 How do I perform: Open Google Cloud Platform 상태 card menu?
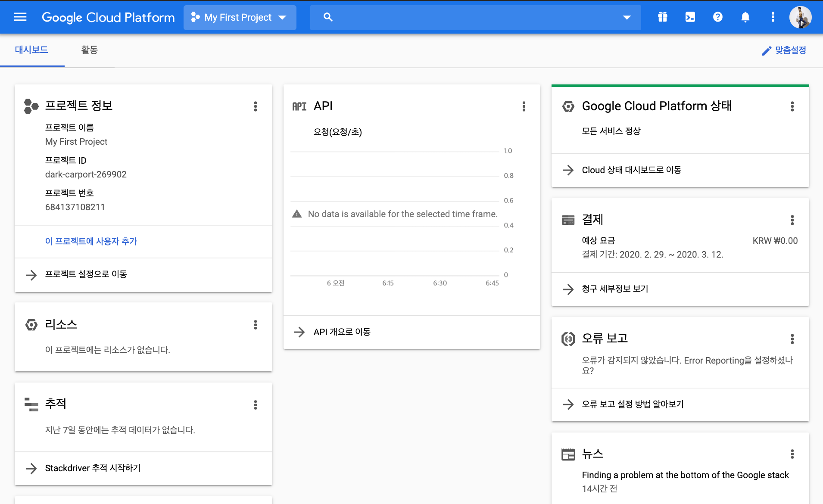point(792,106)
